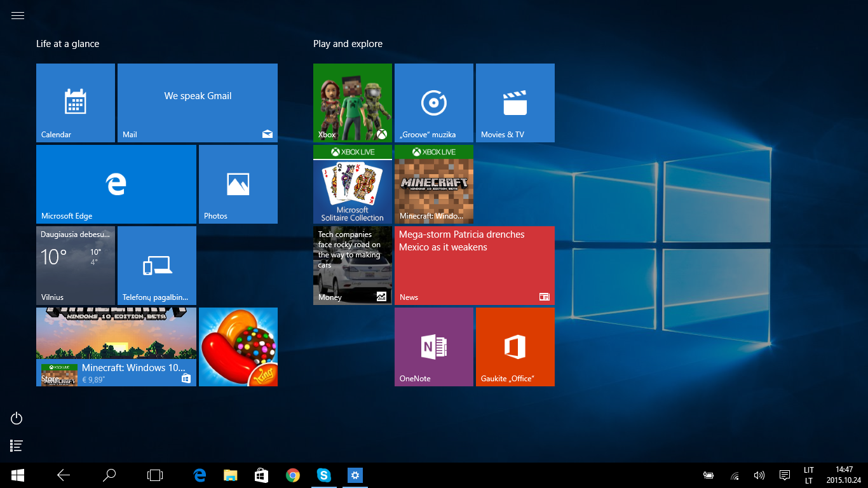Open the Vilnius weather tile

click(76, 266)
